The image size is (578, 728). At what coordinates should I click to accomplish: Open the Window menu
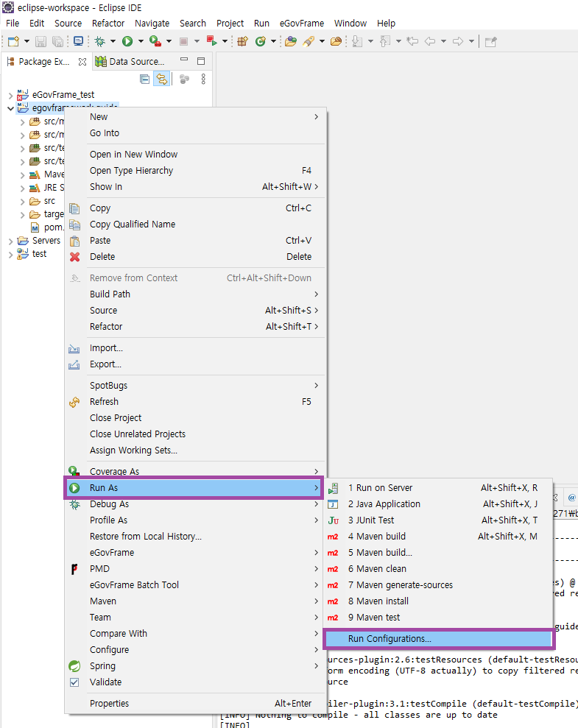(350, 24)
